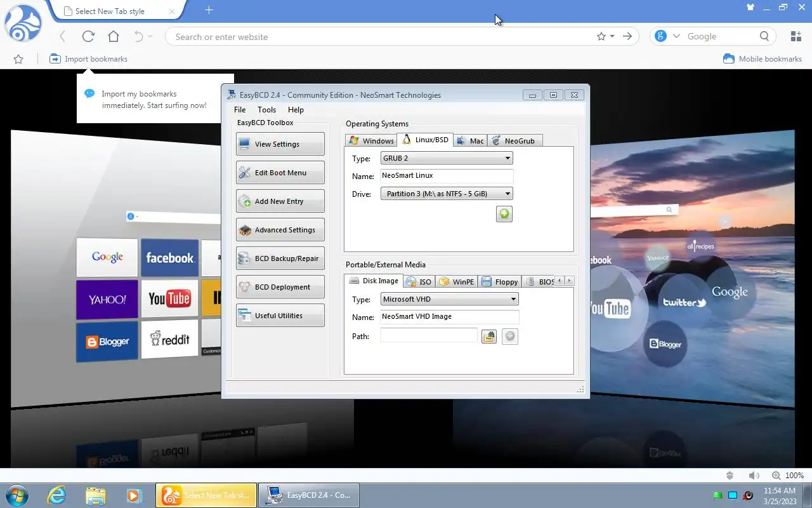
Task: Click green add entry icon for Linux
Action: pyautogui.click(x=504, y=214)
